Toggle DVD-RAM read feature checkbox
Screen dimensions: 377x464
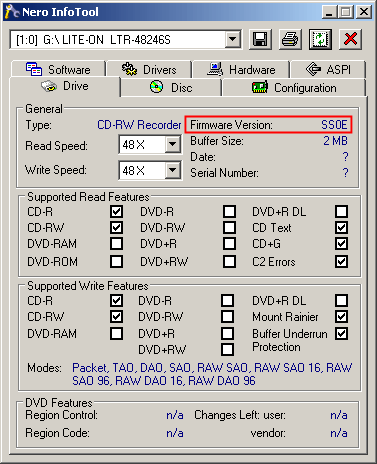pyautogui.click(x=116, y=244)
